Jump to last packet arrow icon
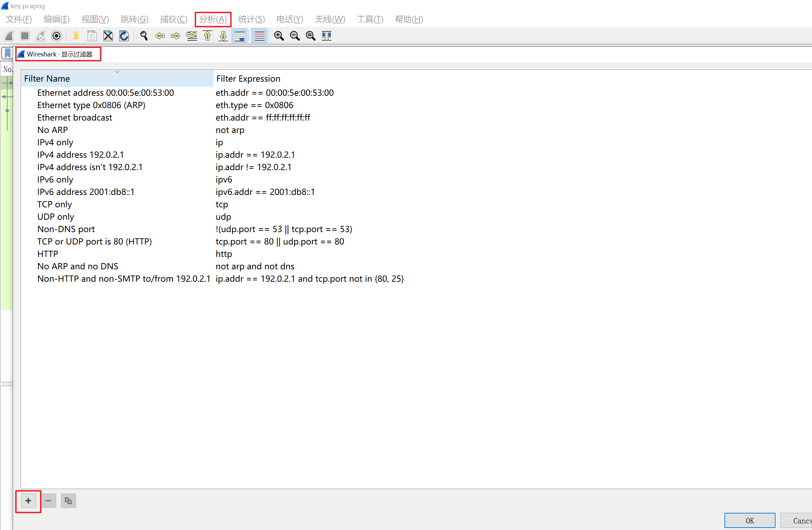 point(223,36)
